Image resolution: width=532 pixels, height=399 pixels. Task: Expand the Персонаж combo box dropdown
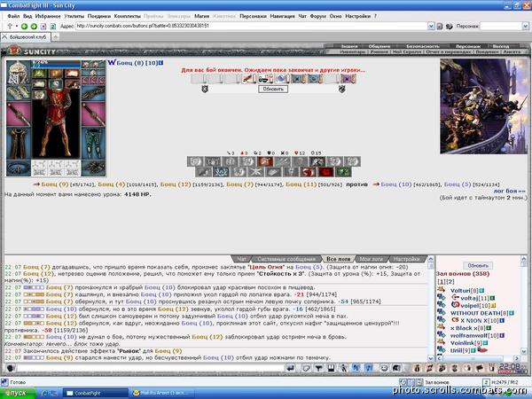tap(525, 26)
